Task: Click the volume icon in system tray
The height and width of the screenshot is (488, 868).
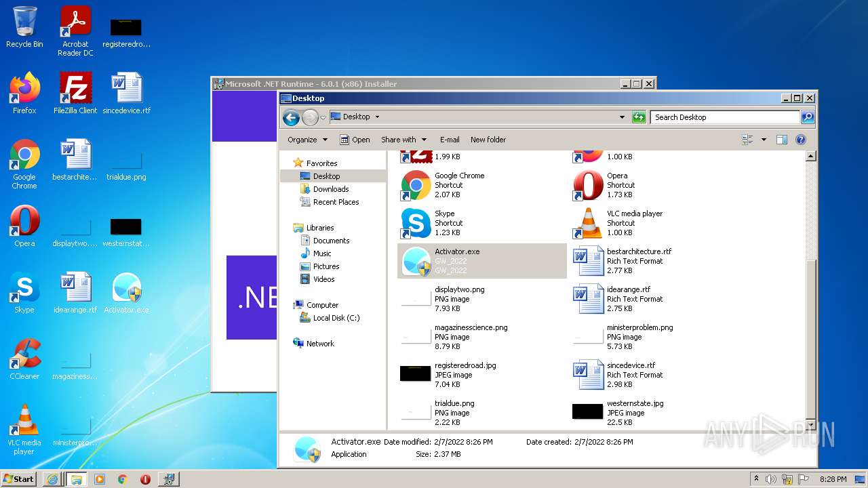Action: 772,479
